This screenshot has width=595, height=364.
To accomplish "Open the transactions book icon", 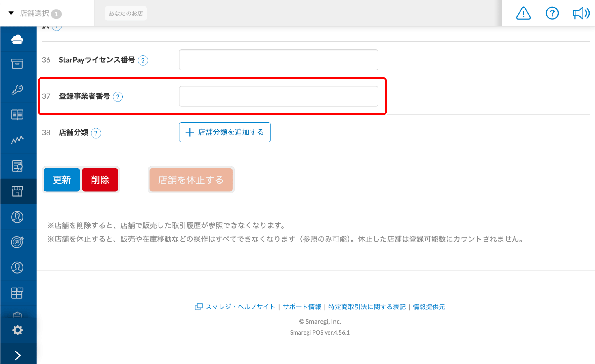I will (x=18, y=115).
